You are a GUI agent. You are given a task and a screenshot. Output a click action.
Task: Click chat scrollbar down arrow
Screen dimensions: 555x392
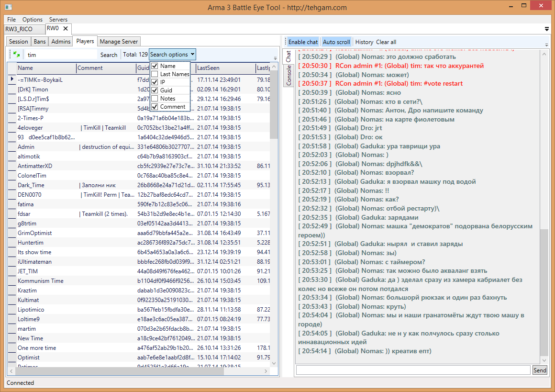coord(544,360)
